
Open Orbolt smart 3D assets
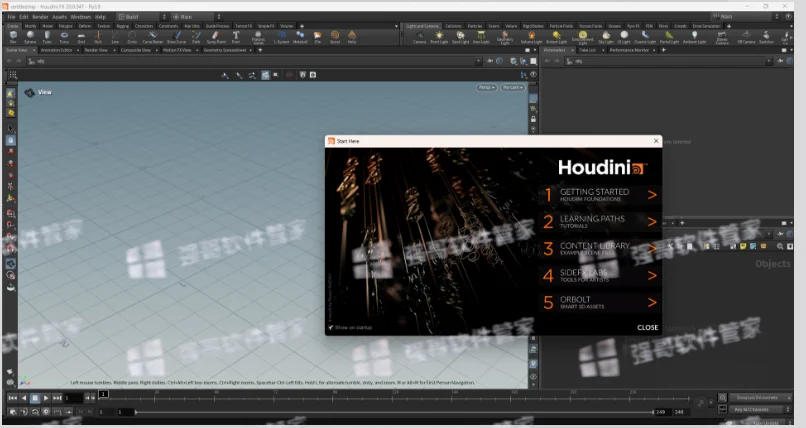coord(599,303)
